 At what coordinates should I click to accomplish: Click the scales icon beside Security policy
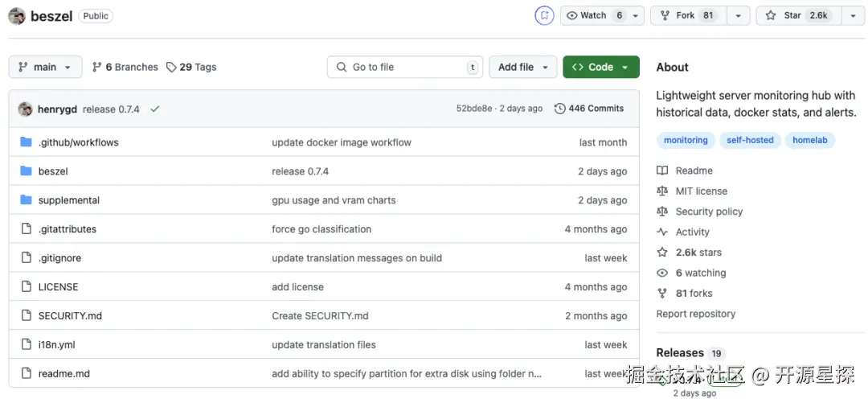[x=662, y=212]
